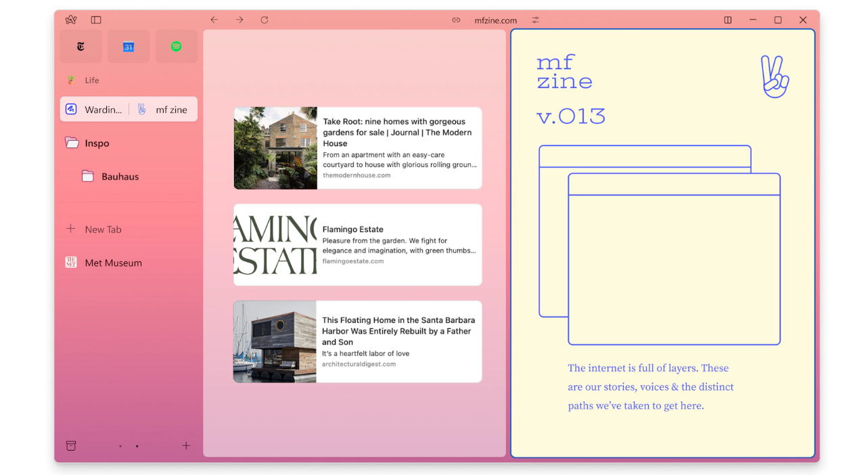Toggle the sidebar panel visibility
This screenshot has height=475, width=868.
[96, 20]
